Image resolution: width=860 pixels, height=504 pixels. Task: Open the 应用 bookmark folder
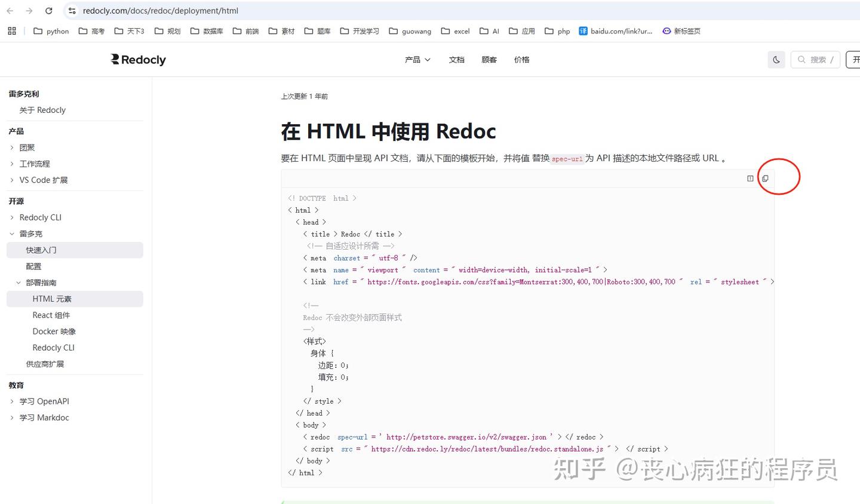[x=522, y=31]
